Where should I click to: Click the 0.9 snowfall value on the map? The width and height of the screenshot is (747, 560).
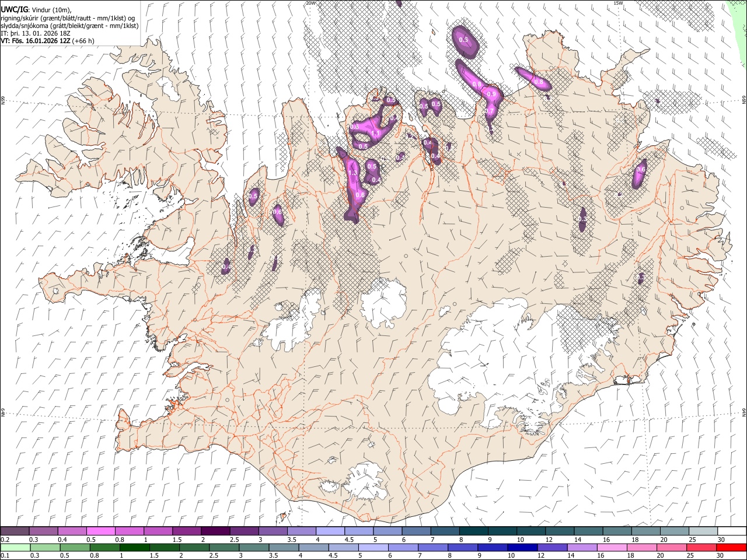coord(491,94)
